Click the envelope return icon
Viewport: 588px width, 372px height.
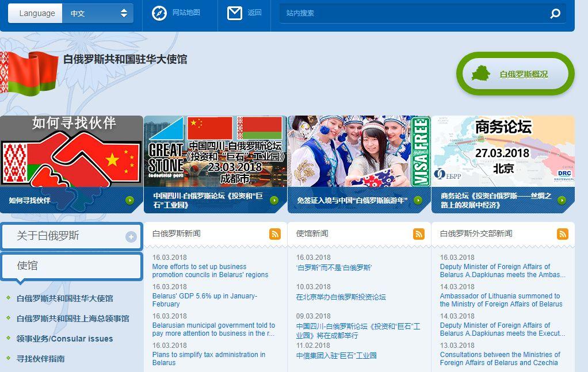click(235, 13)
